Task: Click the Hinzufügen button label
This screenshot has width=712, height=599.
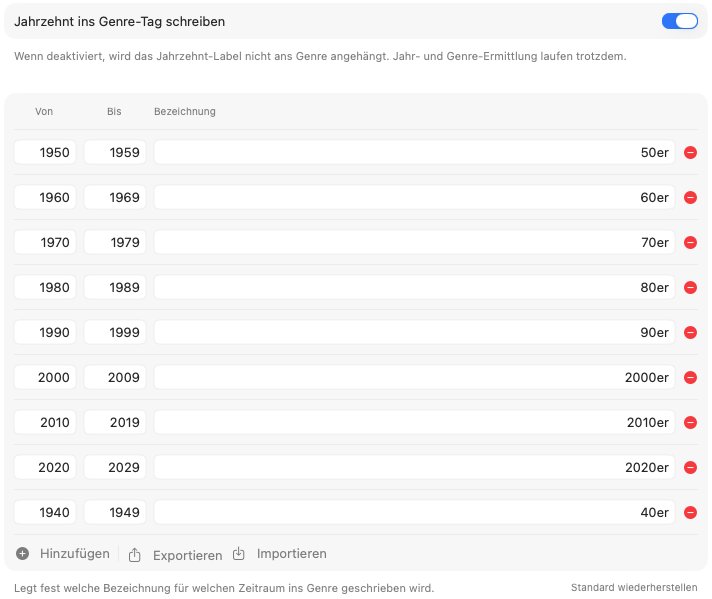Action: coord(74,554)
